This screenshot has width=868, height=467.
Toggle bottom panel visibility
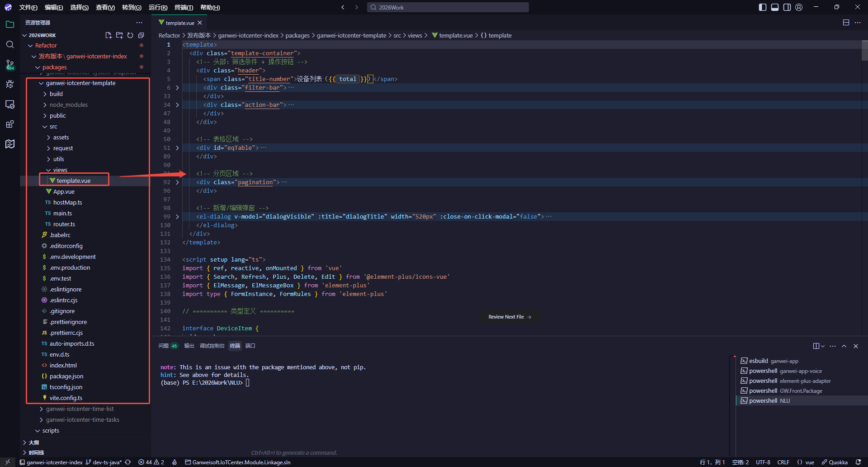pos(775,7)
